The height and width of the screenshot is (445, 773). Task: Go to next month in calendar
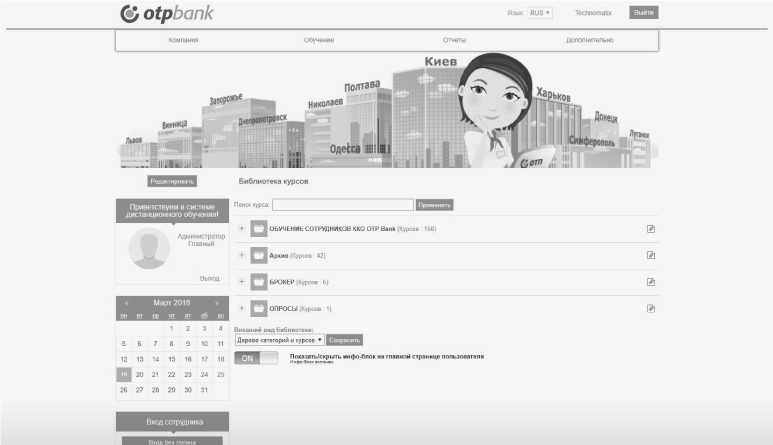(216, 303)
